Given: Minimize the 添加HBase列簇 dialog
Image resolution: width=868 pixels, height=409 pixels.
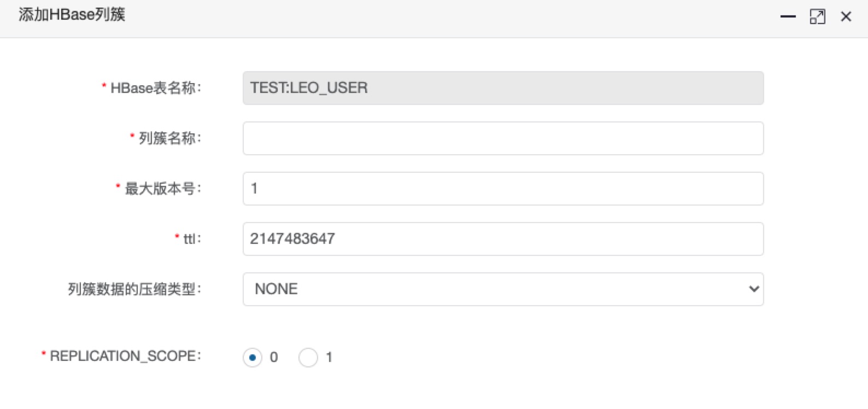Looking at the screenshot, I should tap(788, 17).
